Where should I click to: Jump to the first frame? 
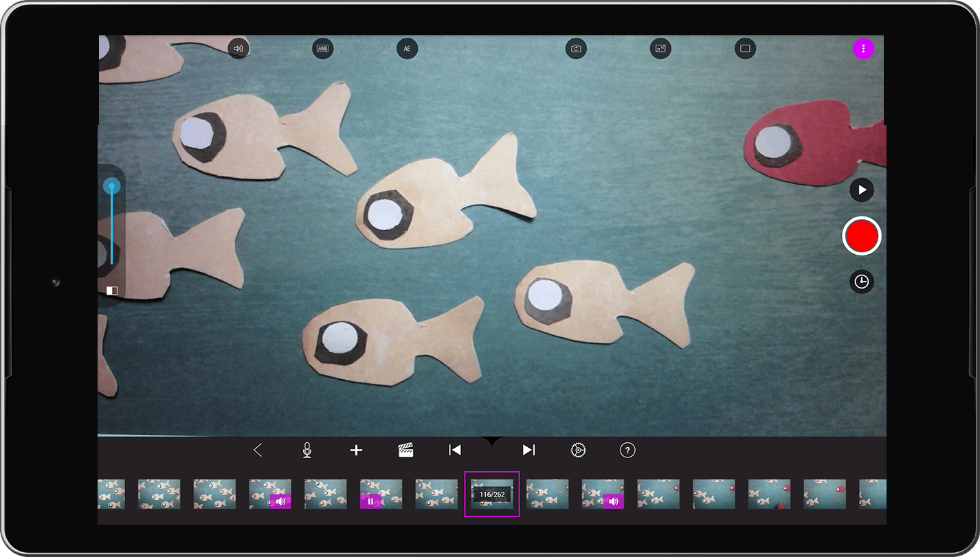point(455,451)
